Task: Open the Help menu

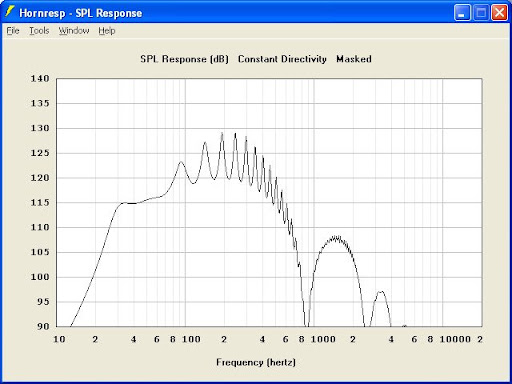Action: [107, 31]
